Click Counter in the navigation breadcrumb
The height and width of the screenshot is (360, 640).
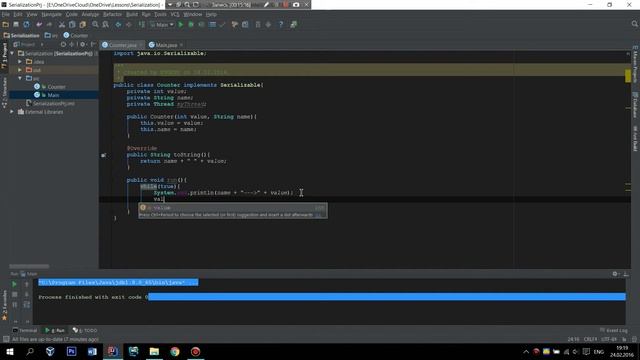pos(76,36)
